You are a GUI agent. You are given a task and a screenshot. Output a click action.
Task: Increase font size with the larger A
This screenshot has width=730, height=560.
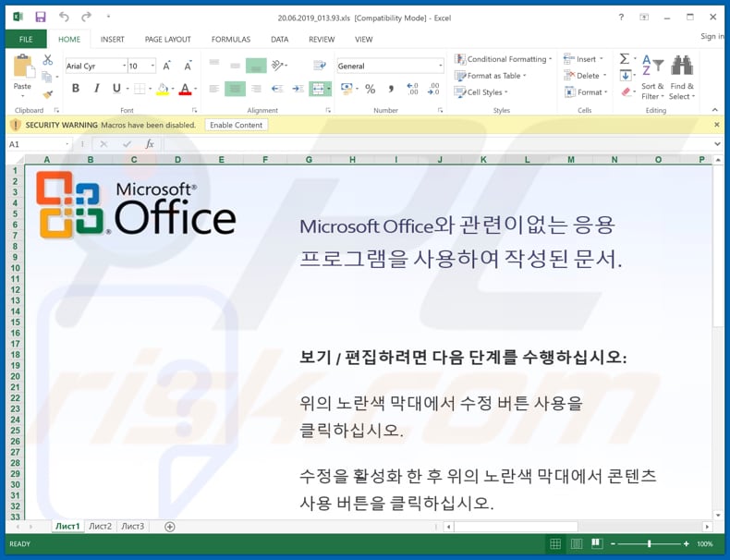[x=166, y=67]
